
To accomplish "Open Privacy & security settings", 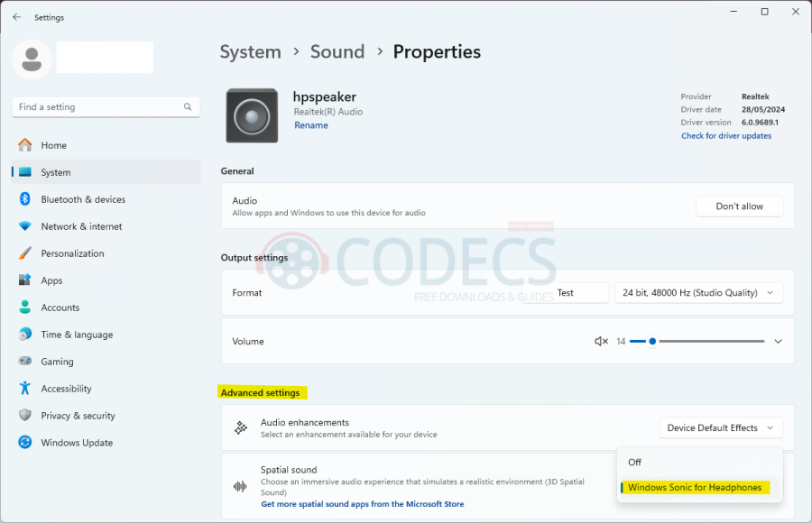I will [106, 416].
